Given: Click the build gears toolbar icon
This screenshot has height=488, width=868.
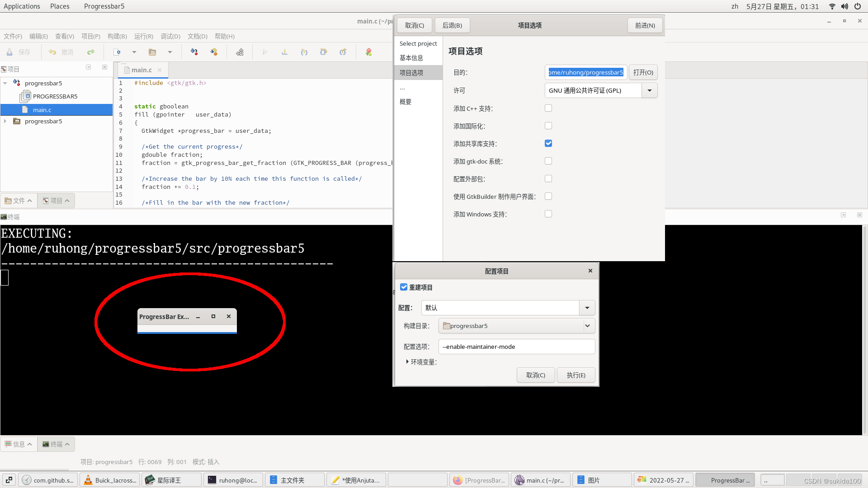Looking at the screenshot, I should tap(240, 52).
